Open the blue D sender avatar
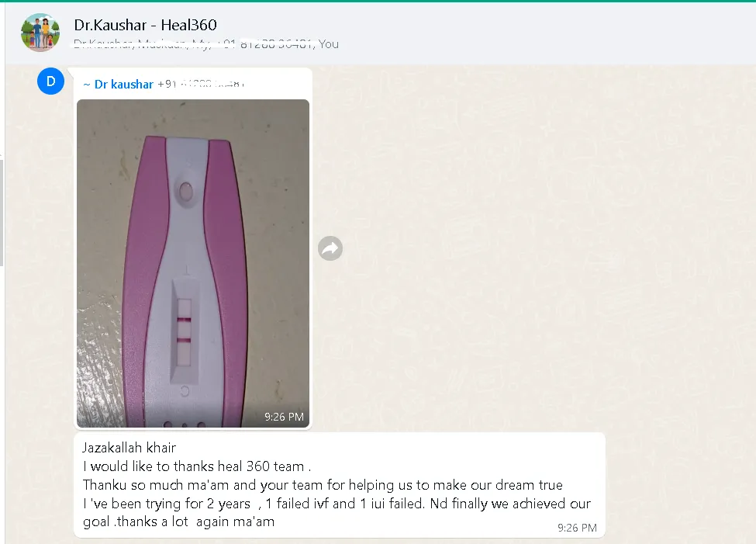Screen dimensions: 756x544 (50, 81)
